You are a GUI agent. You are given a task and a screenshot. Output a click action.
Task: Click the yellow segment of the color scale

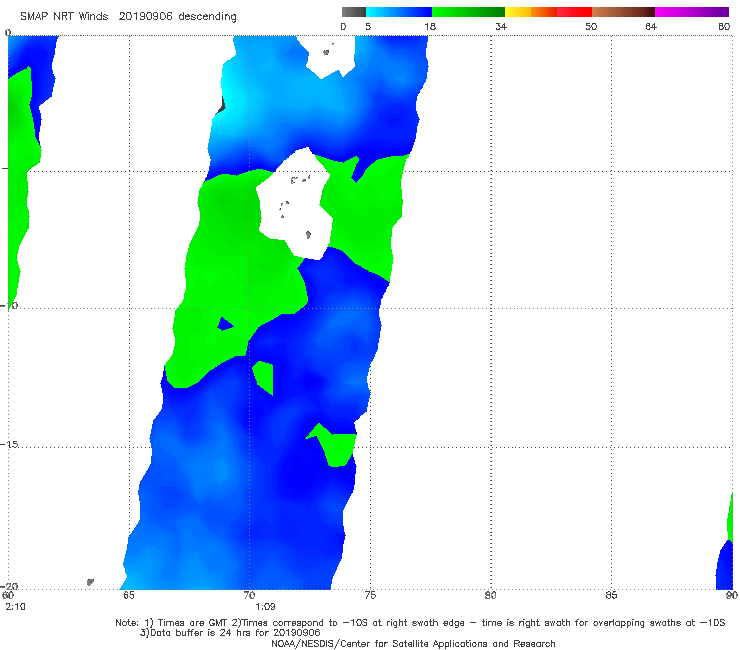518,12
